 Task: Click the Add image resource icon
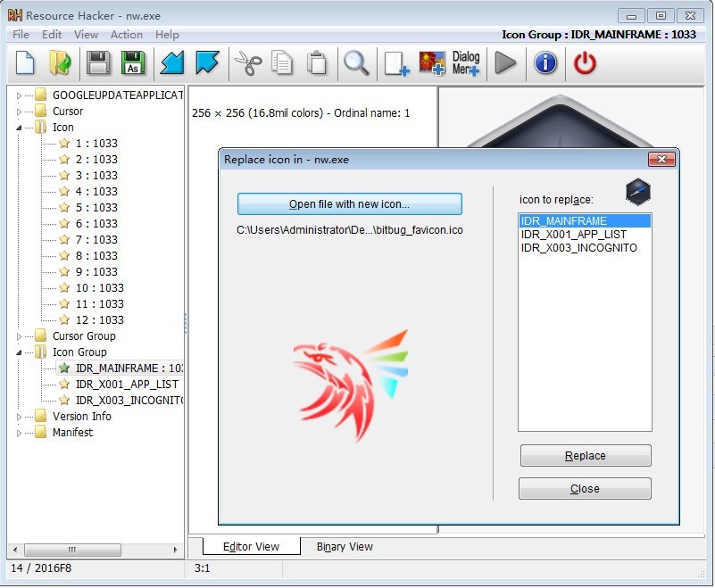click(x=432, y=63)
